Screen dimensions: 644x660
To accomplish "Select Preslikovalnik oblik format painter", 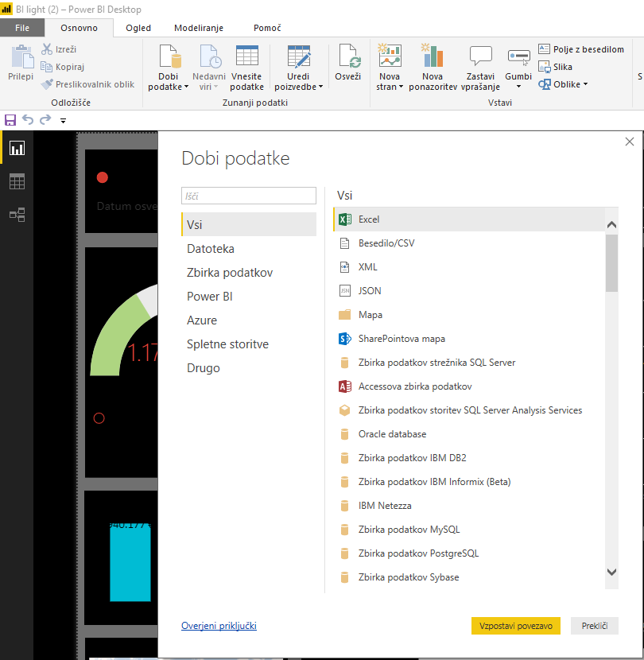I will tap(87, 84).
